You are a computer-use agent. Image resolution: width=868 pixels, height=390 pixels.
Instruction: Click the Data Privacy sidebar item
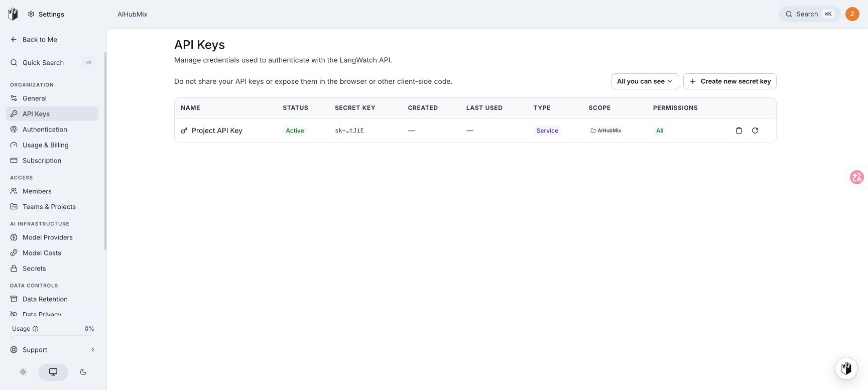coord(52,314)
